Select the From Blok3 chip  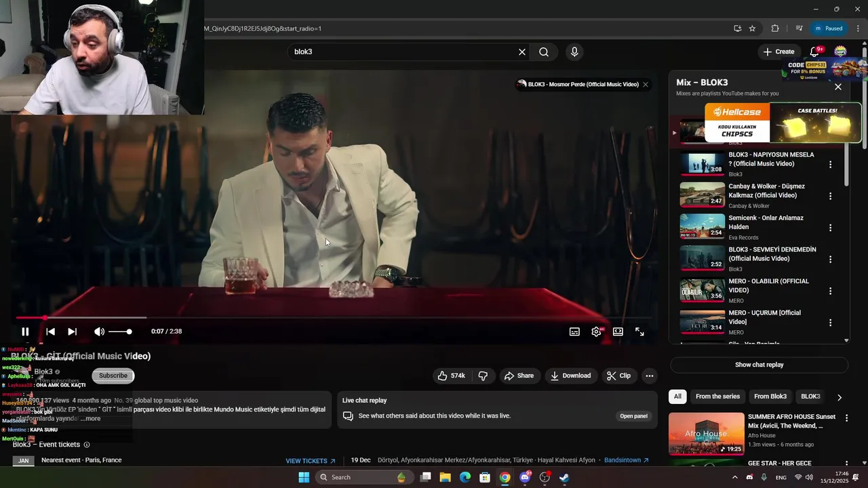770,396
